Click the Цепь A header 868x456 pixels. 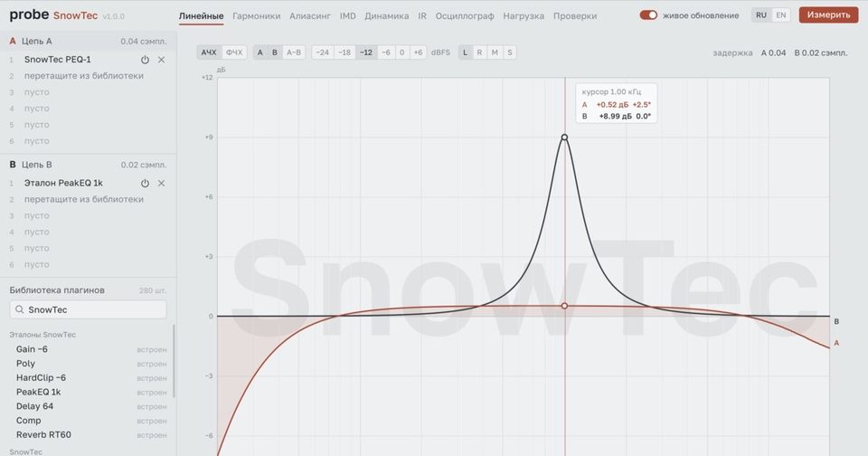[x=88, y=41]
